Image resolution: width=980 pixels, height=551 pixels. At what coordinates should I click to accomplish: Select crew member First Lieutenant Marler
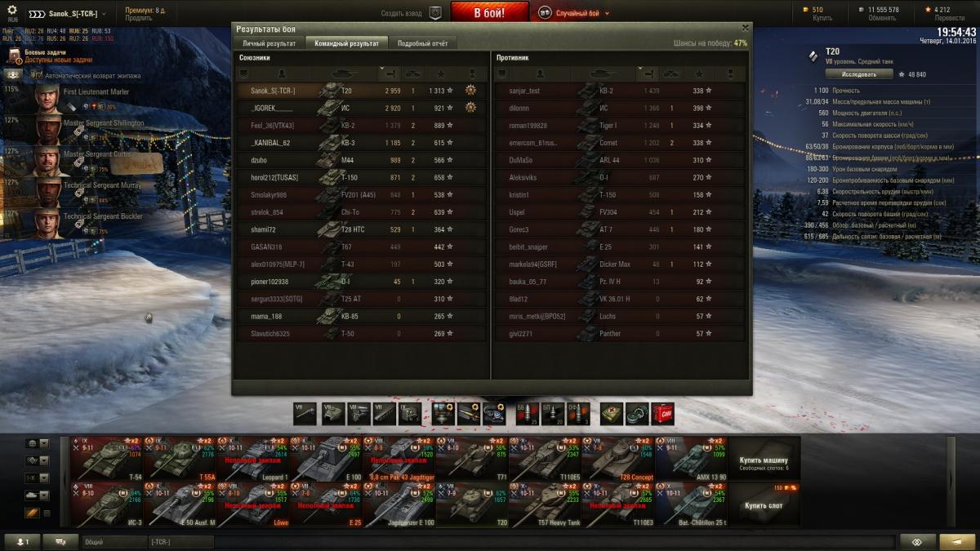tap(78, 98)
